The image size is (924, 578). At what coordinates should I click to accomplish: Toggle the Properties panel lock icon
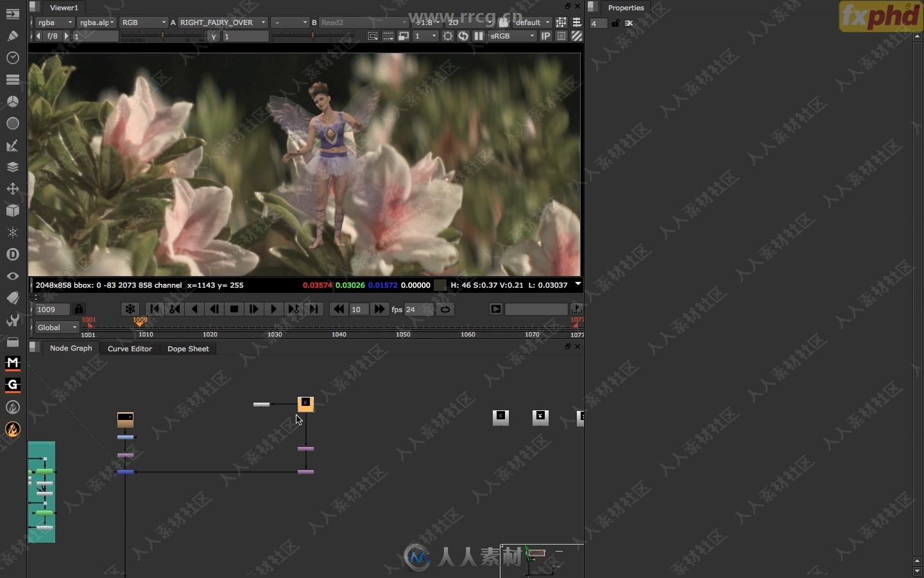pyautogui.click(x=615, y=23)
